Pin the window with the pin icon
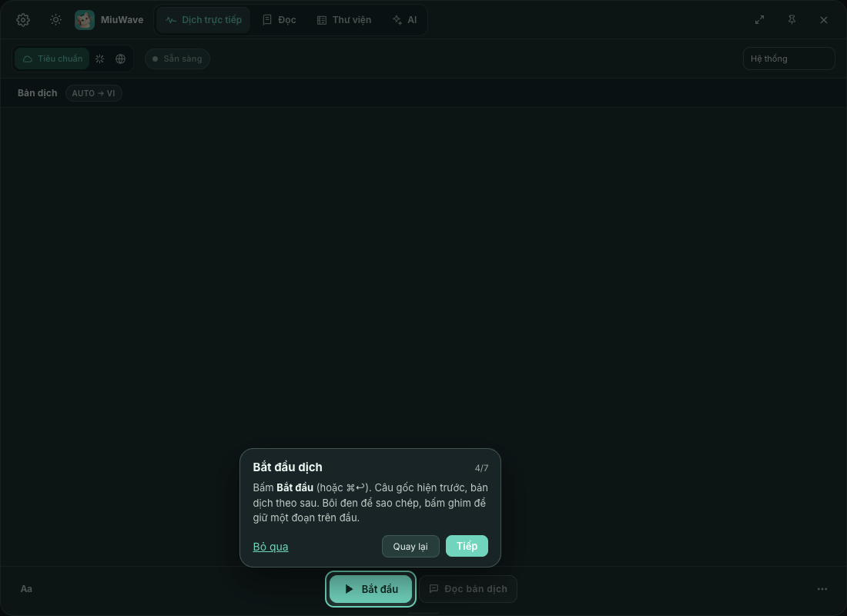 click(792, 20)
